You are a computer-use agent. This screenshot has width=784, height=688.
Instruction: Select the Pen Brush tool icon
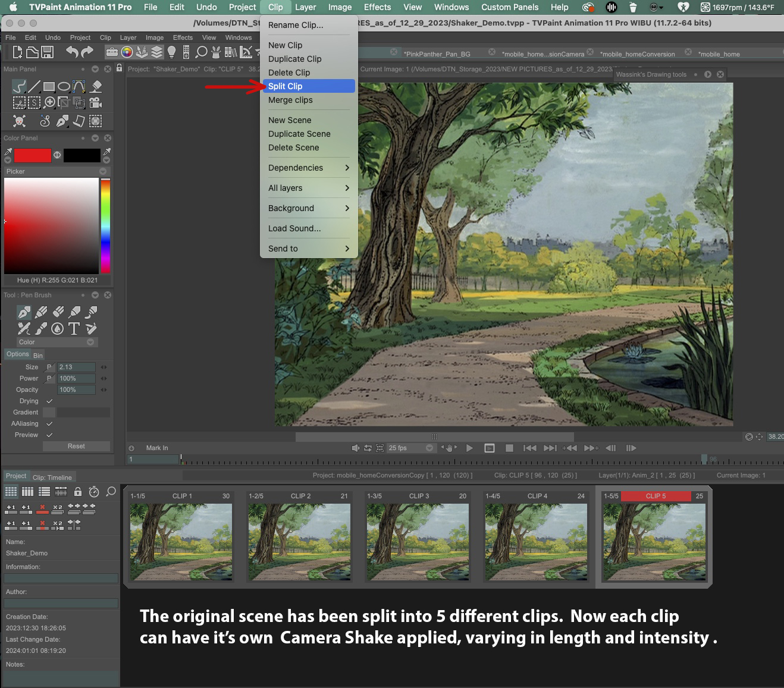point(24,312)
